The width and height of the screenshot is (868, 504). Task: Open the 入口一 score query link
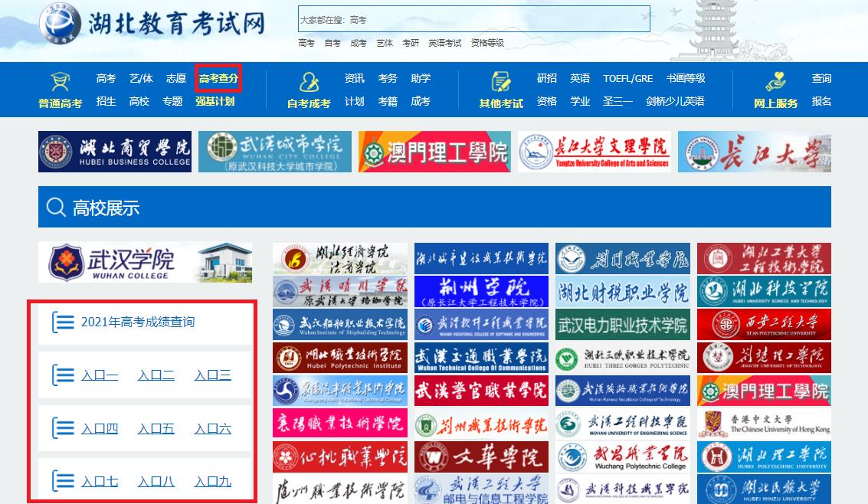(101, 375)
